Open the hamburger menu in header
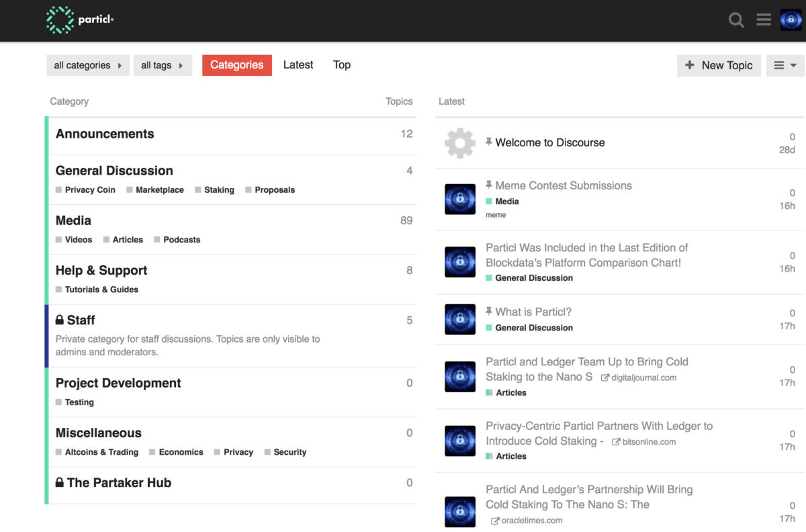 764,20
